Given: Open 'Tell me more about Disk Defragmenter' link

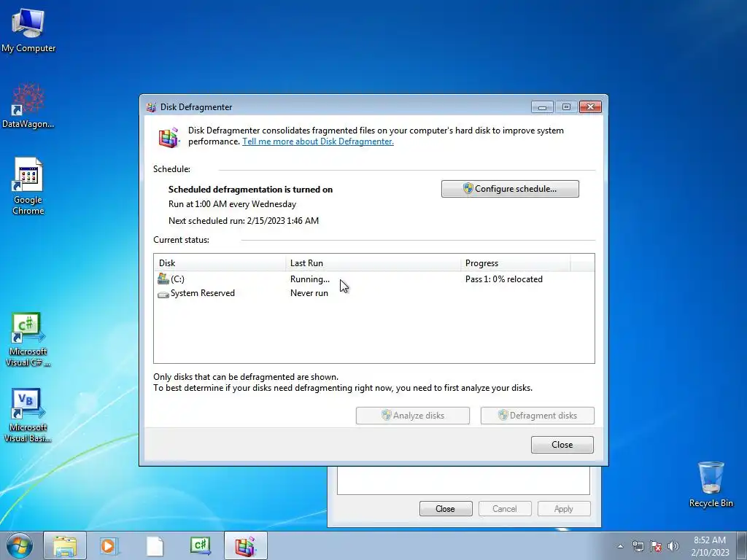Looking at the screenshot, I should pyautogui.click(x=318, y=141).
